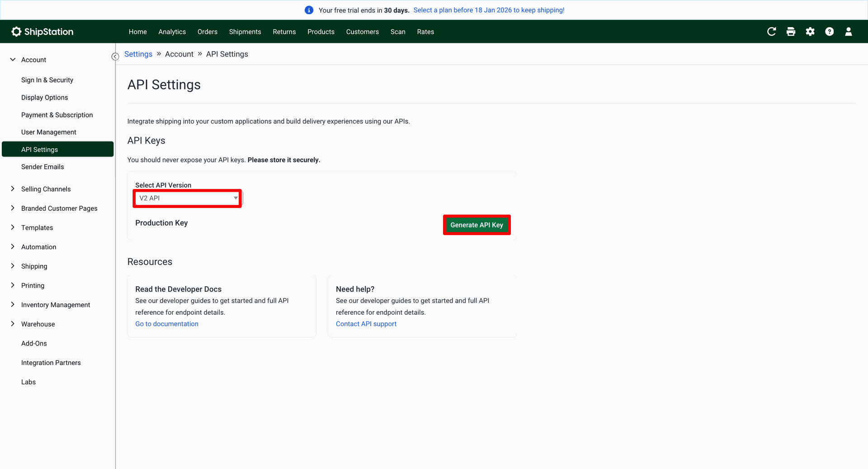868x469 pixels.
Task: Click the trial info icon in banner
Action: [x=309, y=10]
